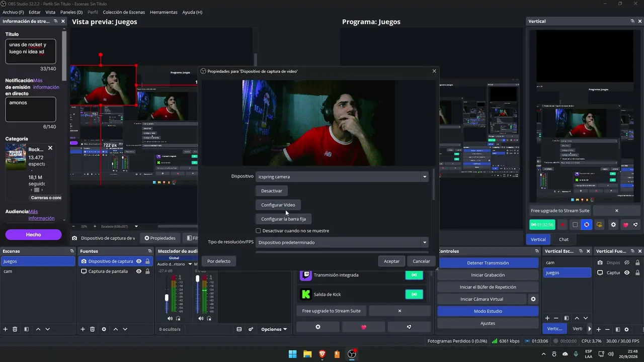Open the Windows Start menu
The image size is (644, 362).
point(292,354)
